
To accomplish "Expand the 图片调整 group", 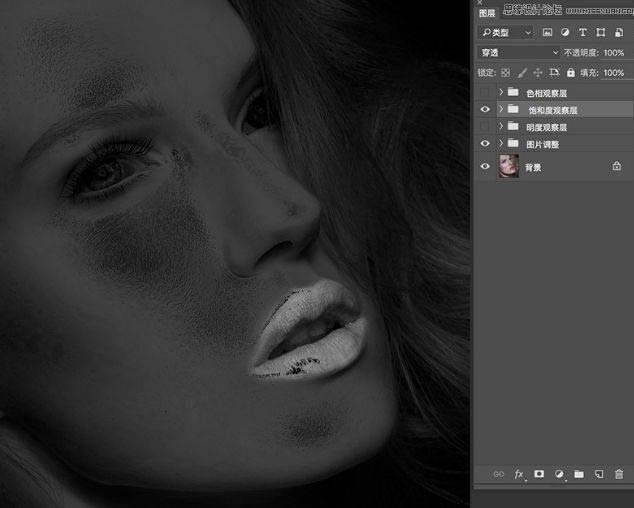I will tap(500, 144).
